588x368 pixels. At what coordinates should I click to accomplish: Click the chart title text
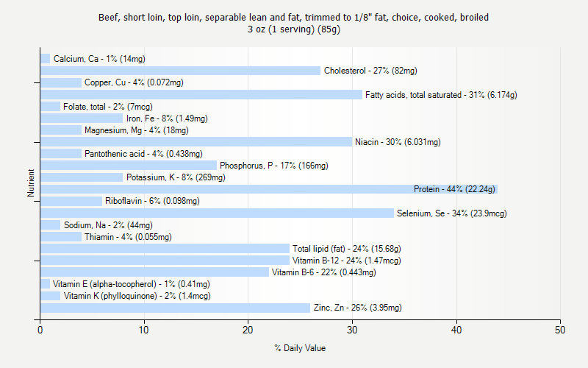[x=293, y=23]
